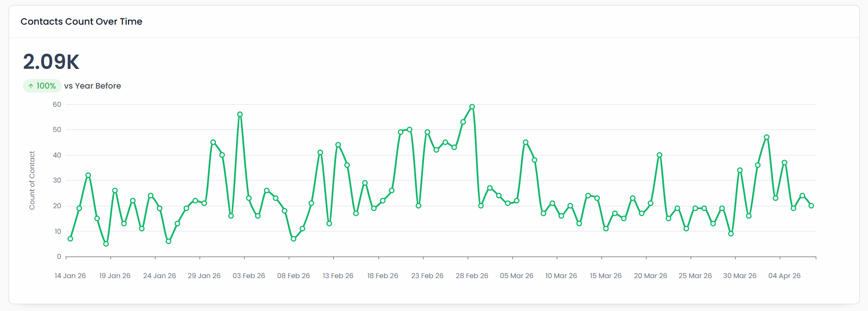
Task: Click the 03 Feb 26 x-axis label
Action: (x=249, y=276)
